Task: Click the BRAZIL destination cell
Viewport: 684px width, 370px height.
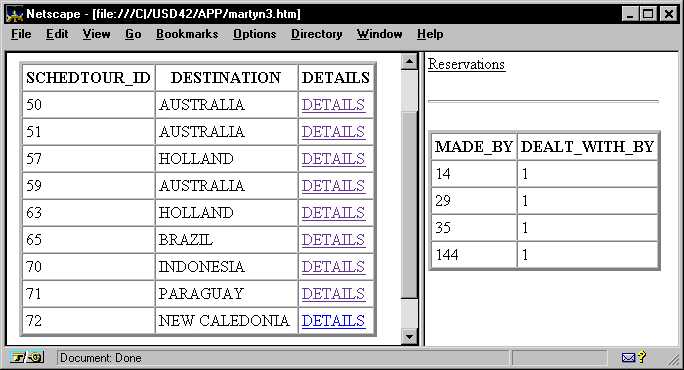Action: (226, 240)
